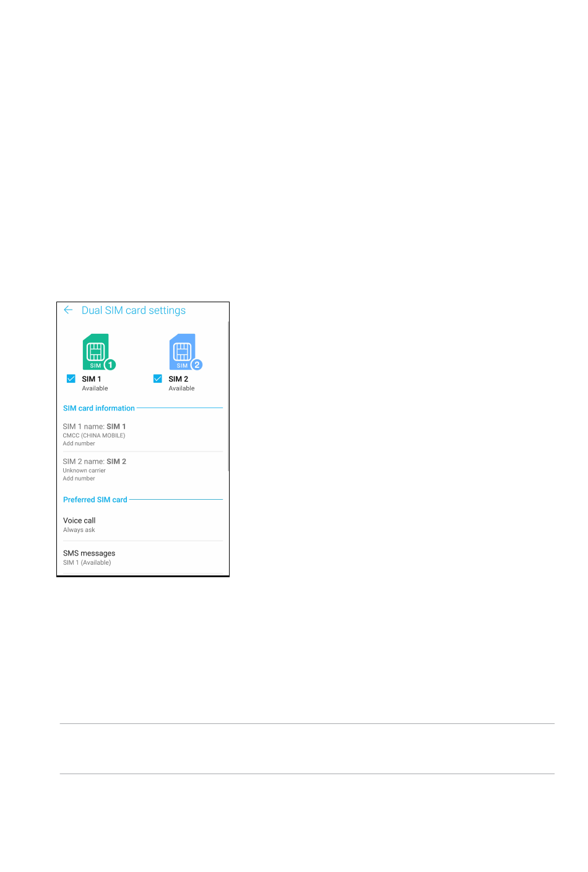Click the number 1 badge on green SIM
Viewport: 588px width, 872px height.
click(110, 365)
